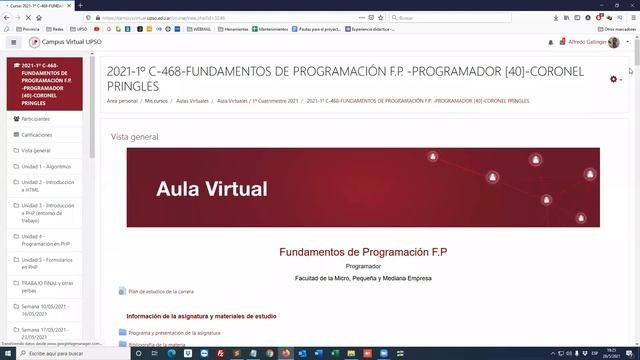Click the Buscar search box in Firefox
Screen dimensions: 640x360
[x=450, y=18]
